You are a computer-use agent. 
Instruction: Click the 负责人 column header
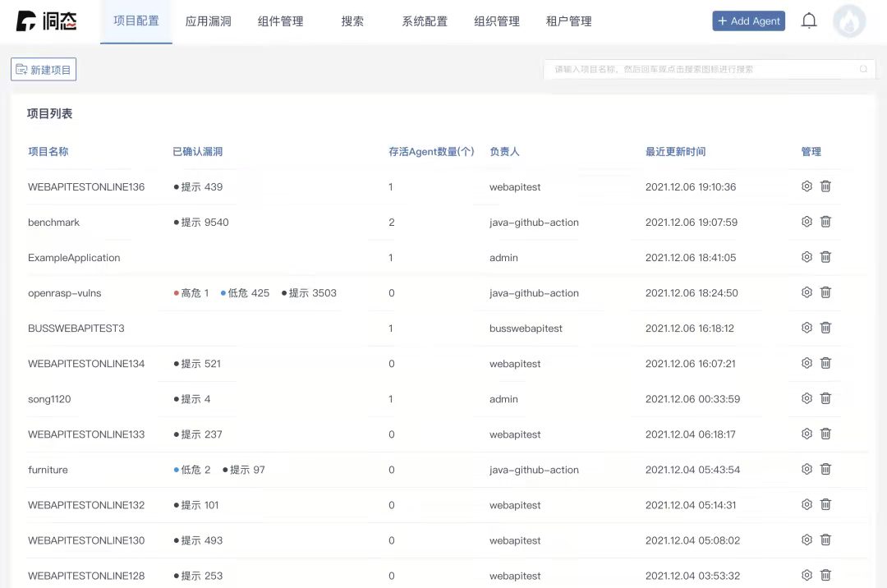point(504,152)
